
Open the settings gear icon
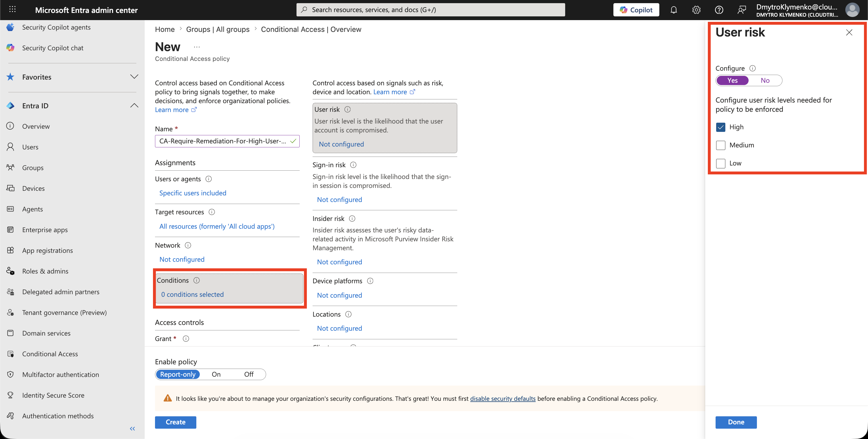696,10
